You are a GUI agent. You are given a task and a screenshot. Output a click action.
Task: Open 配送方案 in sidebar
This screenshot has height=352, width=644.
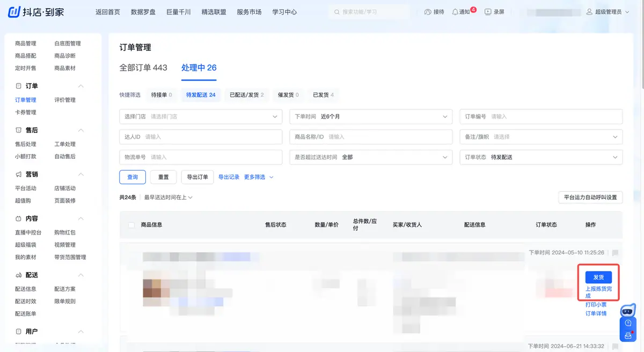pyautogui.click(x=65, y=289)
